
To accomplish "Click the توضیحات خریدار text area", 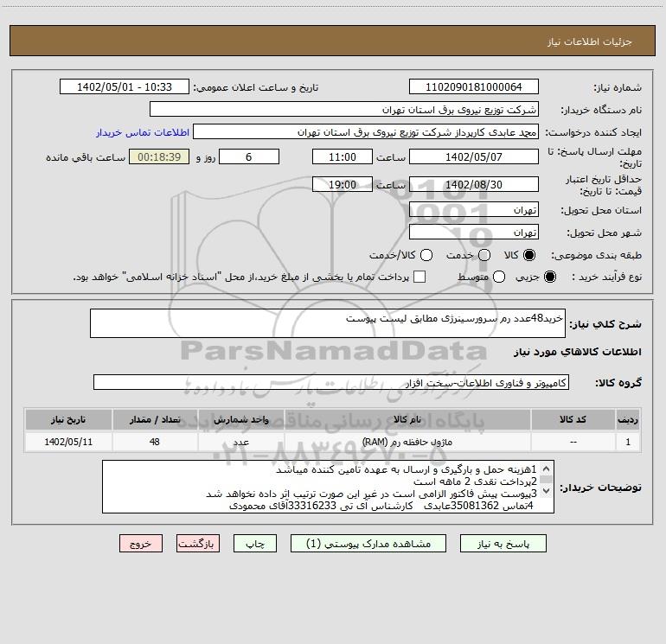I will (x=328, y=487).
